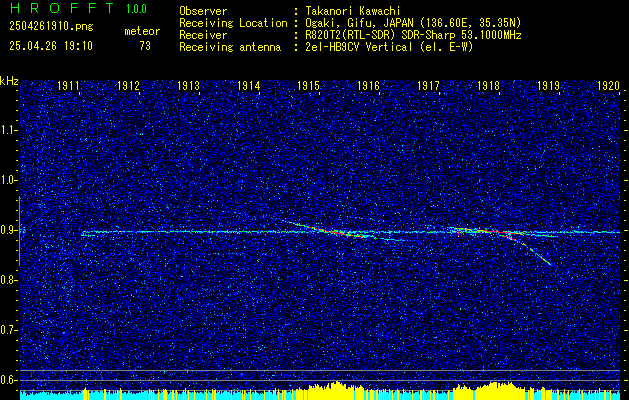Click the 1.1 kHz axis label
Screen dimensions: 629x400
coord(8,130)
